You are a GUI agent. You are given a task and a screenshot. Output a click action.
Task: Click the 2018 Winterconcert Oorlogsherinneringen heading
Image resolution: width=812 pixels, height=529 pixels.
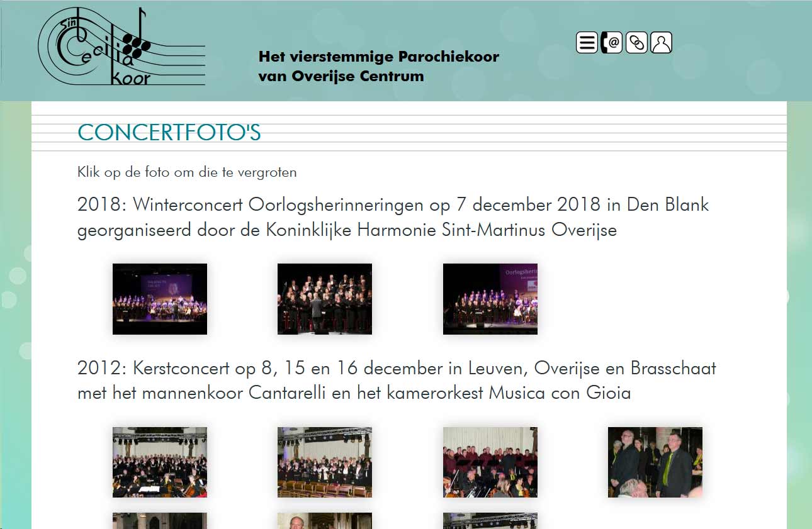pos(393,217)
